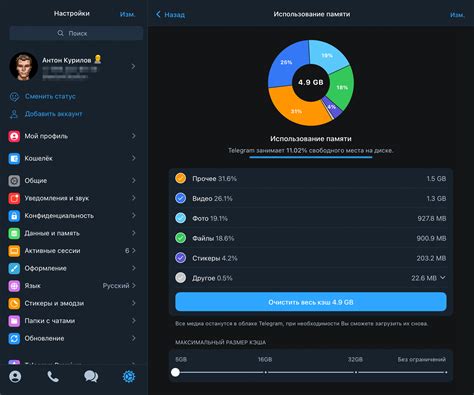The image size is (474, 395).
Task: Set cache slider to the 16GB mark
Action: point(265,372)
